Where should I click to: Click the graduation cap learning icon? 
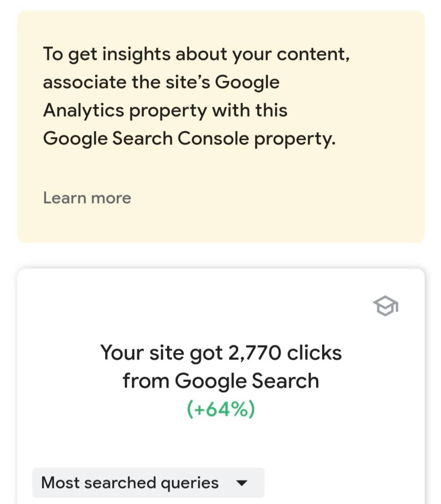[x=385, y=306]
